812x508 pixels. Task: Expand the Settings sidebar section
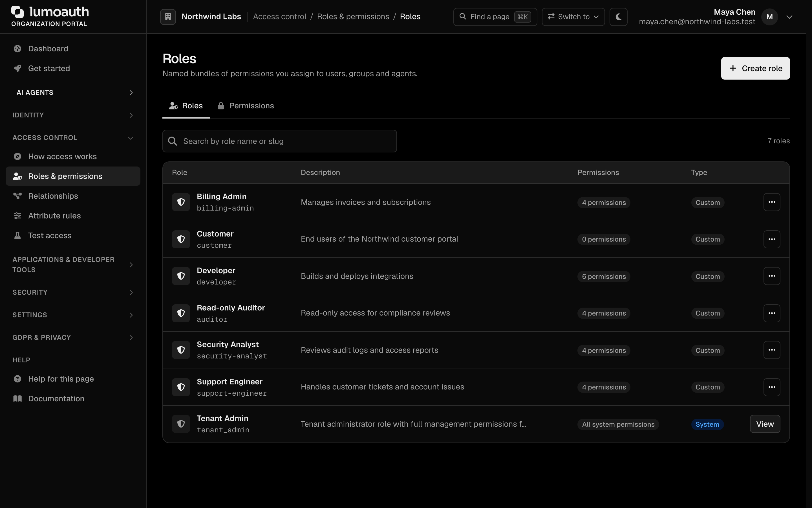click(x=73, y=315)
